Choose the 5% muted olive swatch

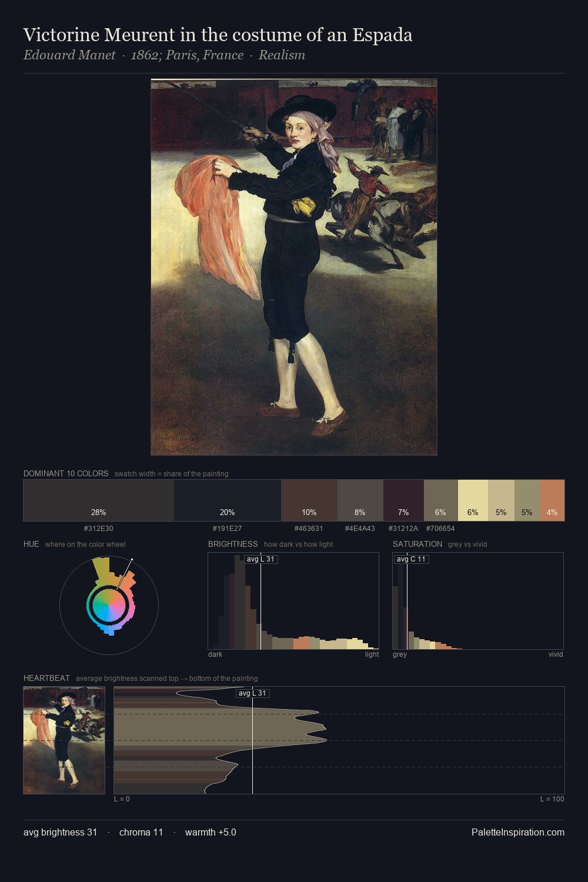point(527,500)
